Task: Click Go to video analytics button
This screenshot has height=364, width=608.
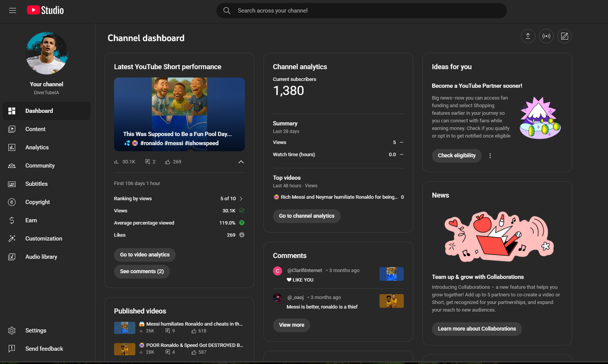Action: click(145, 255)
